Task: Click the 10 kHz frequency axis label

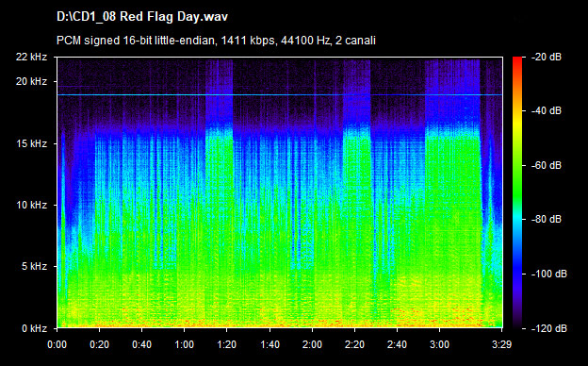Action: [x=31, y=205]
